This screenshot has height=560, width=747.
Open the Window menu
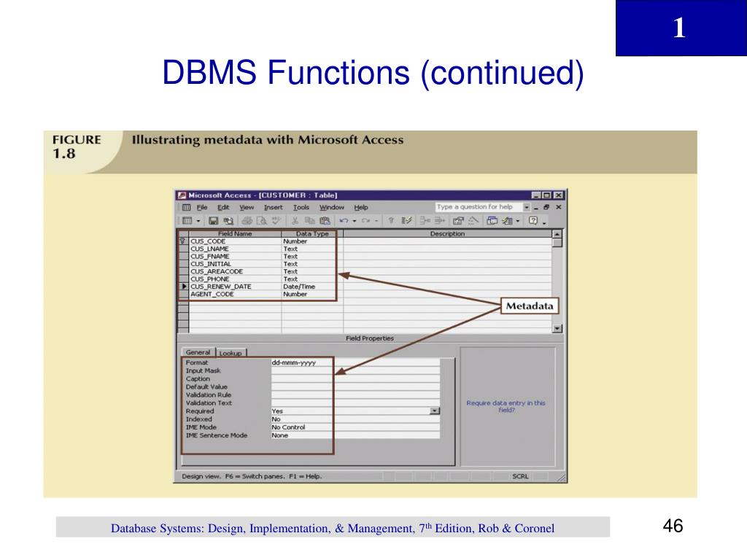(332, 208)
